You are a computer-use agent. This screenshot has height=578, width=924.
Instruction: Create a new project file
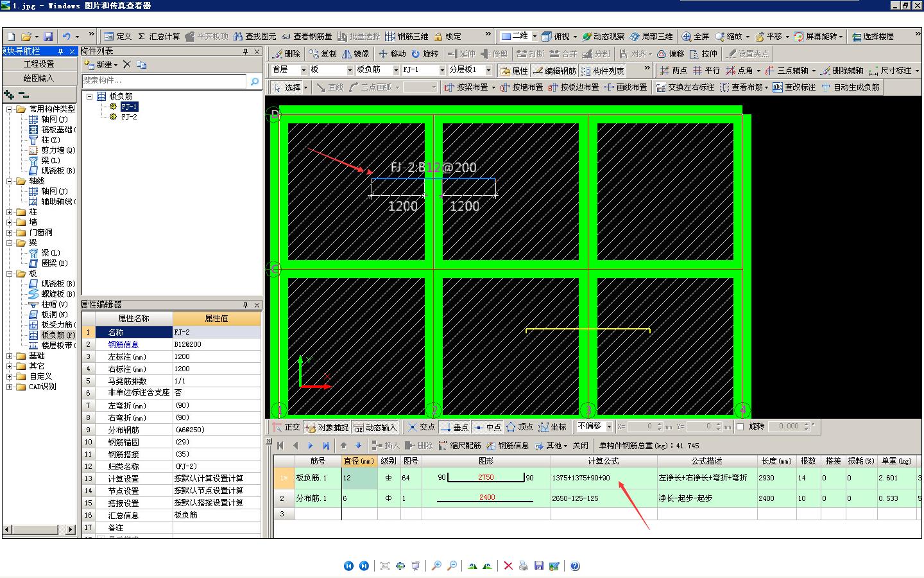(x=11, y=37)
